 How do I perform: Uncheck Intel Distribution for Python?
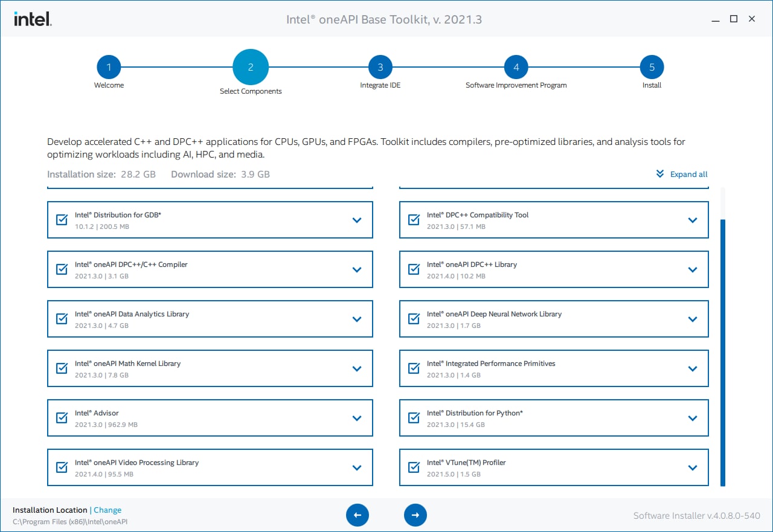[x=414, y=418]
